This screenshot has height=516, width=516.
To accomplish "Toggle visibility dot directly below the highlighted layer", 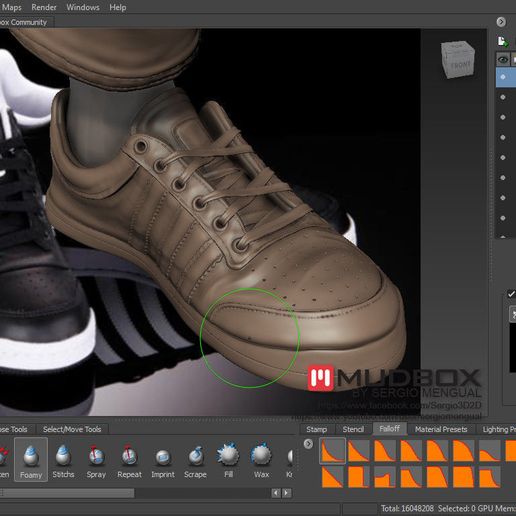I will pyautogui.click(x=503, y=97).
